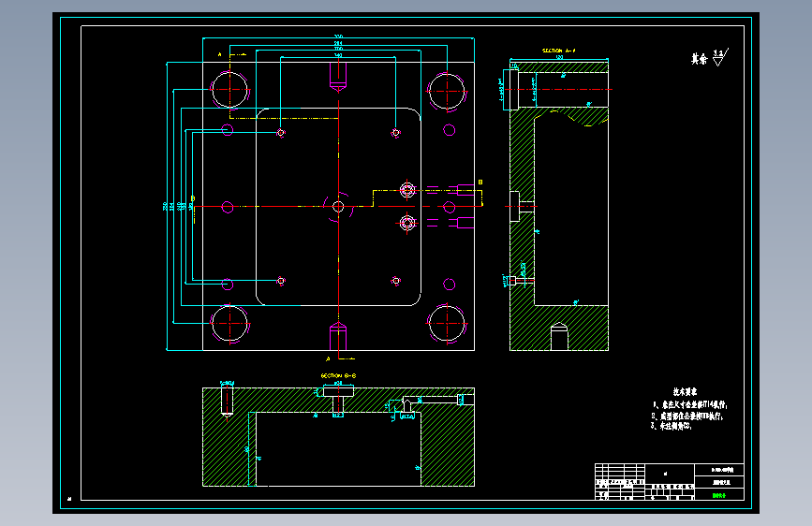Pick the upper red concentric hole right of center

[x=407, y=191]
